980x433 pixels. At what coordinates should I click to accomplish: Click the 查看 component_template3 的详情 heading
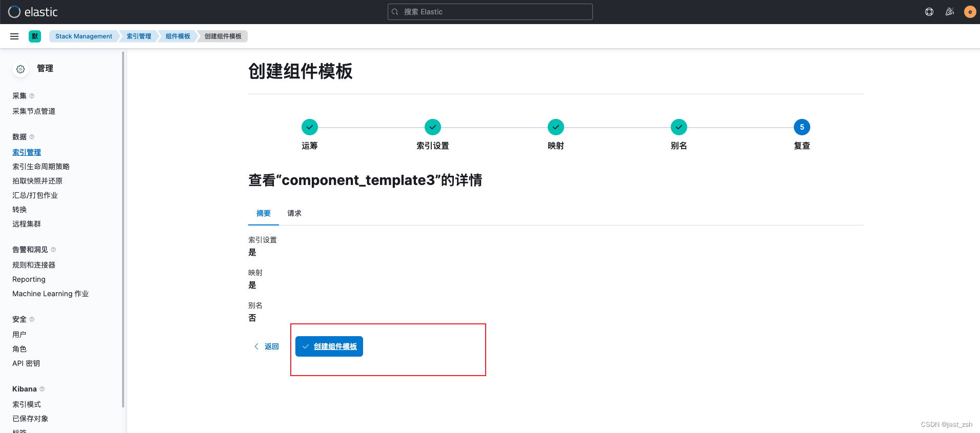pyautogui.click(x=365, y=180)
